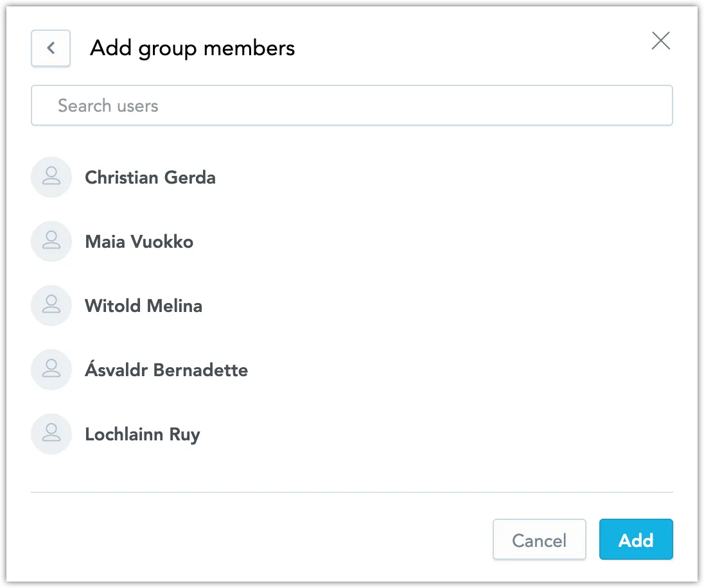Image resolution: width=704 pixels, height=588 pixels.
Task: Confirm adding members with the blue button
Action: point(636,540)
